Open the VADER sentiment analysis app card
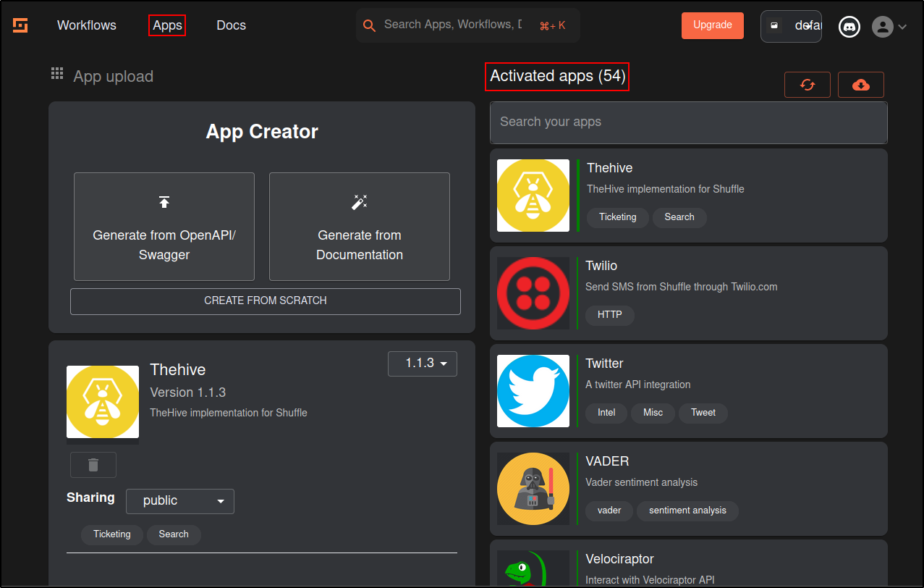This screenshot has height=588, width=924. click(688, 488)
